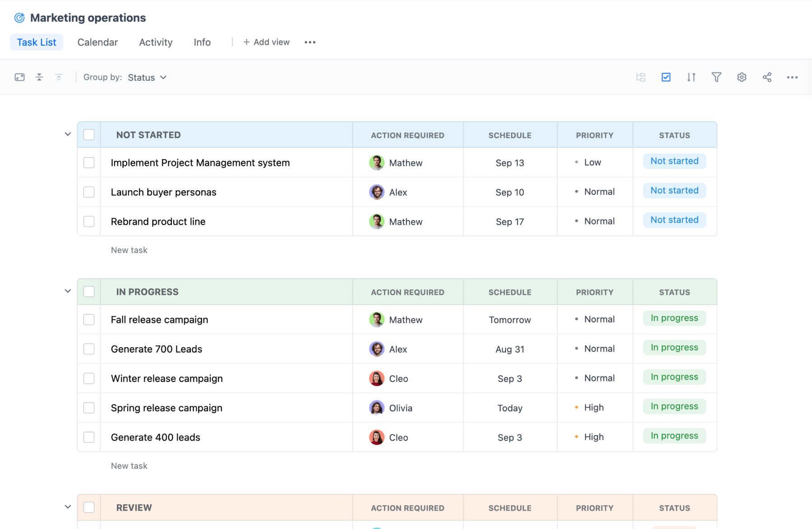Viewport: 812px width, 529px height.
Task: Tick the Spring release campaign checkbox
Action: [x=89, y=408]
